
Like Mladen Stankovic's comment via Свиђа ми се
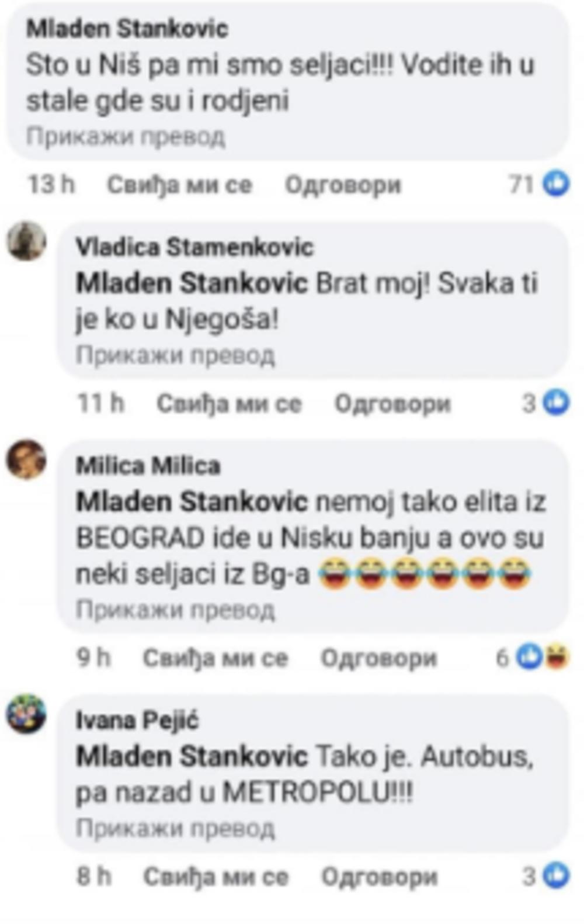point(179,185)
